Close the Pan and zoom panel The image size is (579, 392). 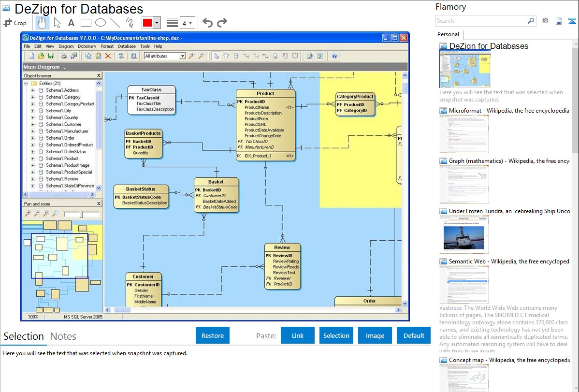click(99, 203)
